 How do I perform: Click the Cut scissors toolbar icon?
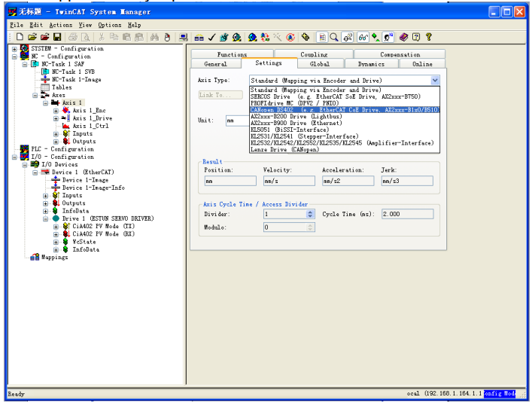click(x=102, y=38)
